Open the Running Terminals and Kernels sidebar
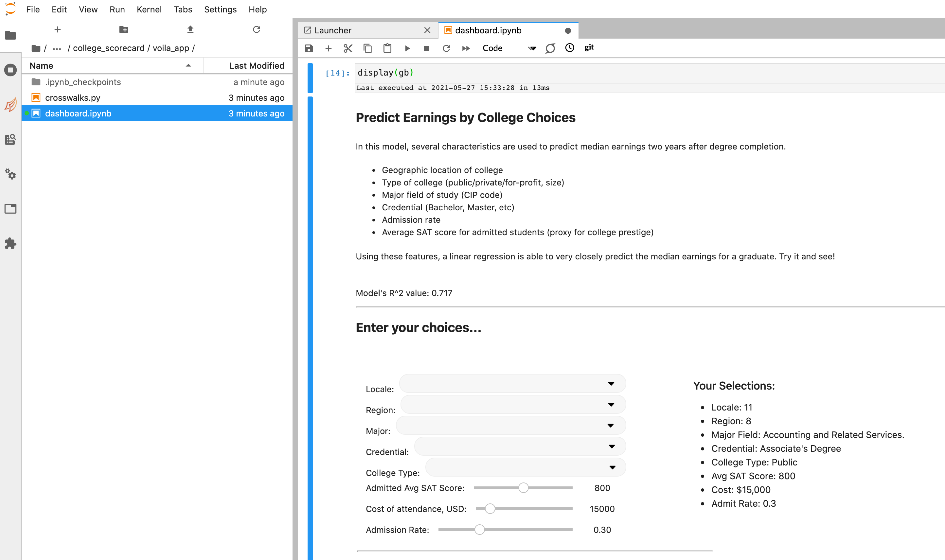Image resolution: width=945 pixels, height=560 pixels. [10, 70]
